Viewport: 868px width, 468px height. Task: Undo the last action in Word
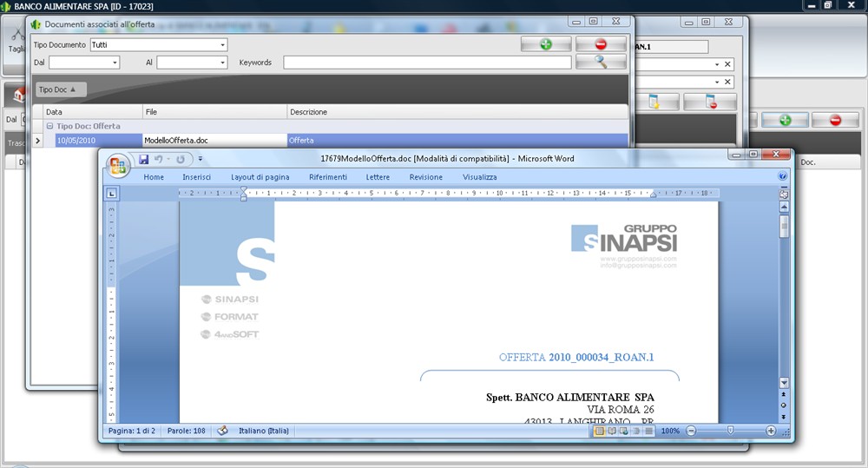158,159
